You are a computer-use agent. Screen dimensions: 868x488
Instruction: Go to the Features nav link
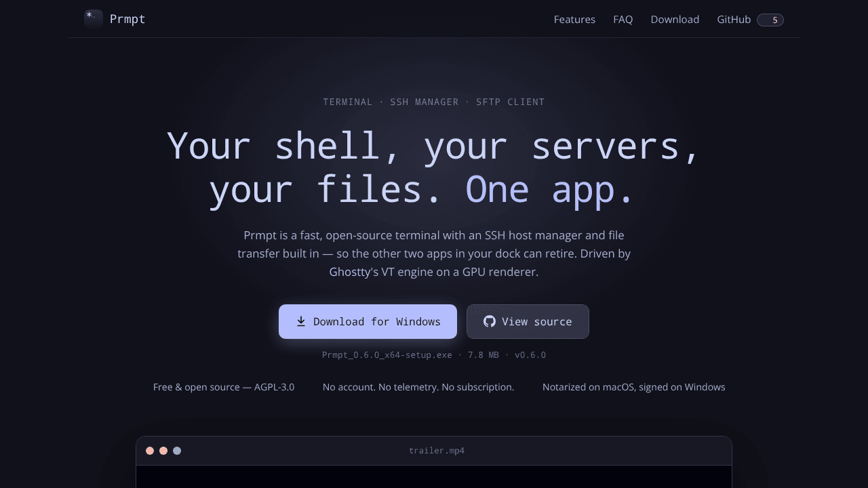click(x=574, y=20)
